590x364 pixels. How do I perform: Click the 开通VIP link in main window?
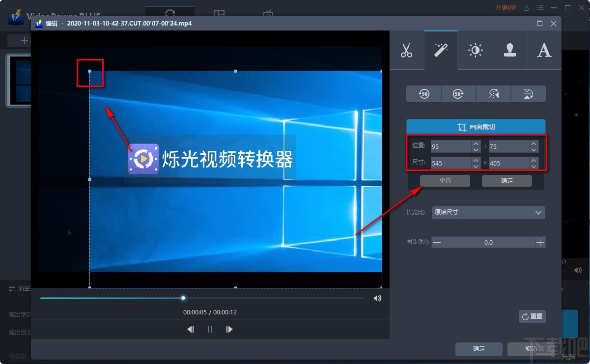click(x=506, y=8)
